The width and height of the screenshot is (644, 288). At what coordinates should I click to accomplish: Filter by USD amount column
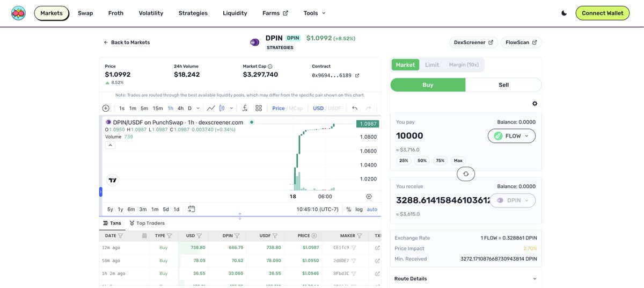click(199, 235)
